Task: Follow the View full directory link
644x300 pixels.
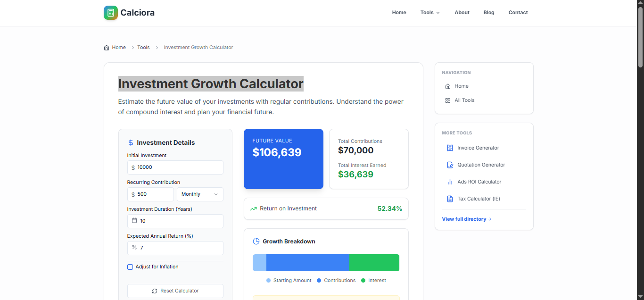Action: [466, 219]
